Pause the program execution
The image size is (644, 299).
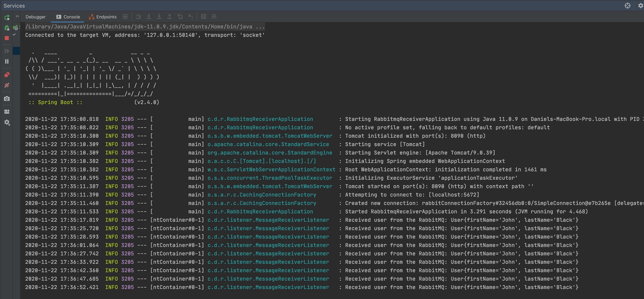pos(7,61)
